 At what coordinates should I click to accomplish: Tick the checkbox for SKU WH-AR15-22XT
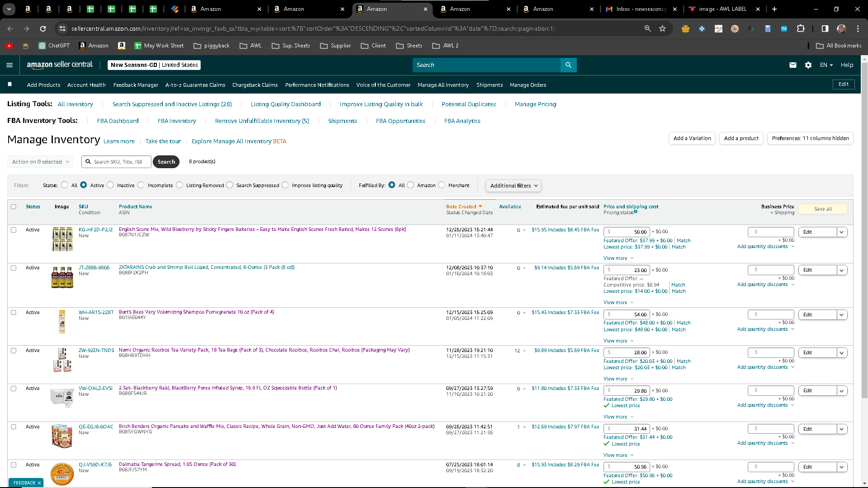click(x=14, y=313)
